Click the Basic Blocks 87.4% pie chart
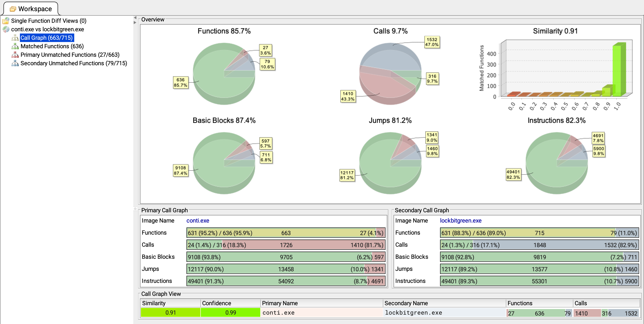The image size is (644, 324). point(224,163)
